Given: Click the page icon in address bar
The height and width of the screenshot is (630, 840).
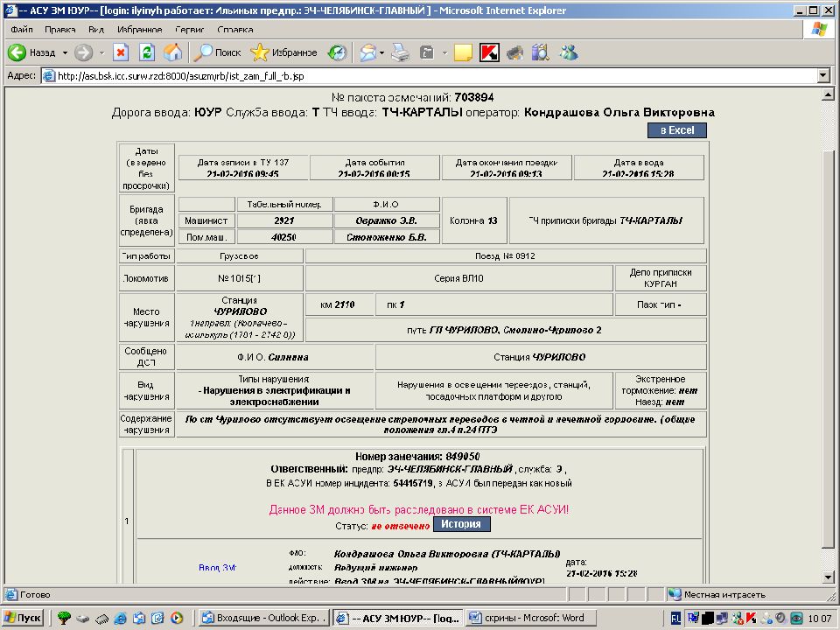Looking at the screenshot, I should tap(49, 76).
